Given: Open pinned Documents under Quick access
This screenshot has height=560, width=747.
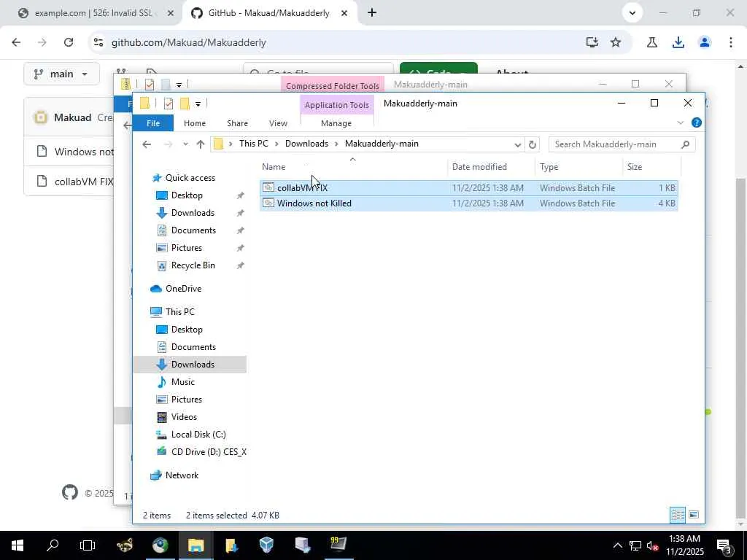Looking at the screenshot, I should 193,230.
